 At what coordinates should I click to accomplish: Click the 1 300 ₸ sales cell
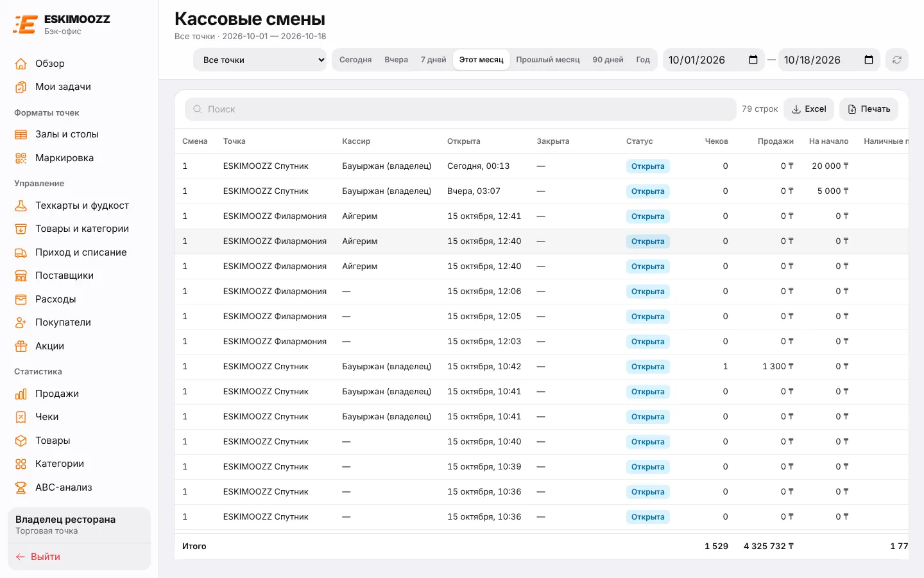click(x=778, y=367)
